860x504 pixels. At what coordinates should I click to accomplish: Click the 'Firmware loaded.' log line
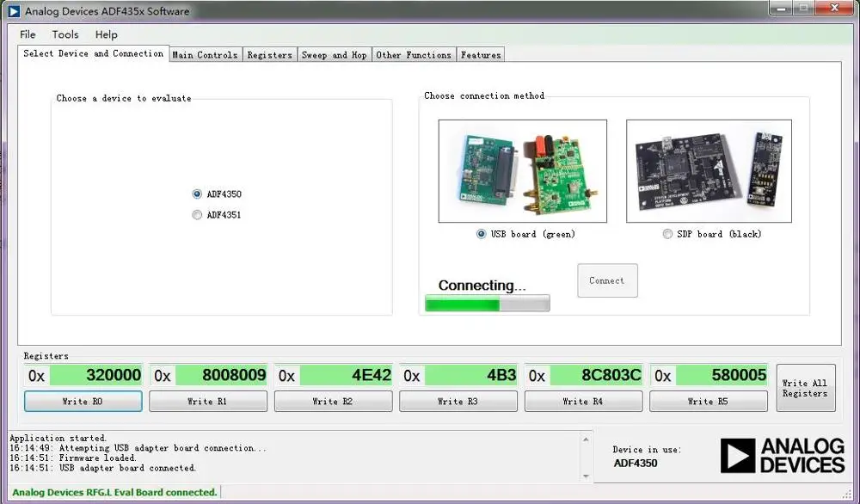click(73, 458)
